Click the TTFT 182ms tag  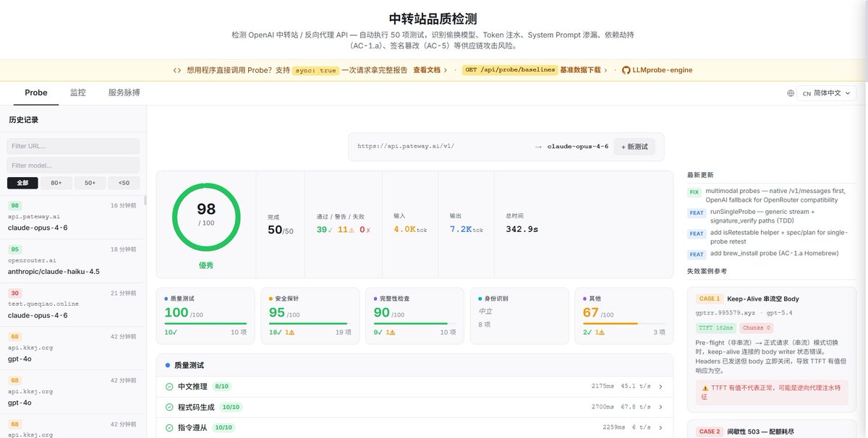[715, 328]
